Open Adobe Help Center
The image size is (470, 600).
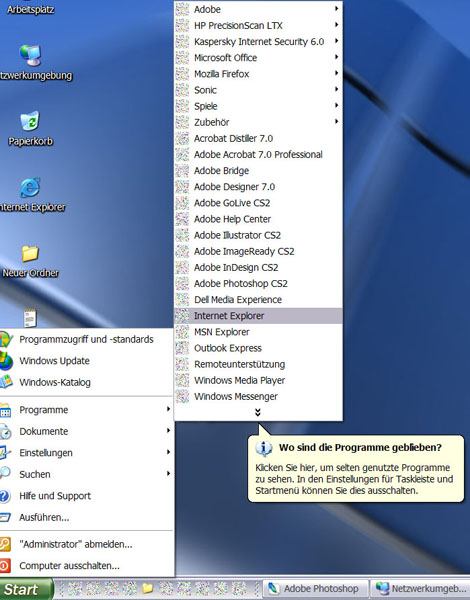click(258, 219)
